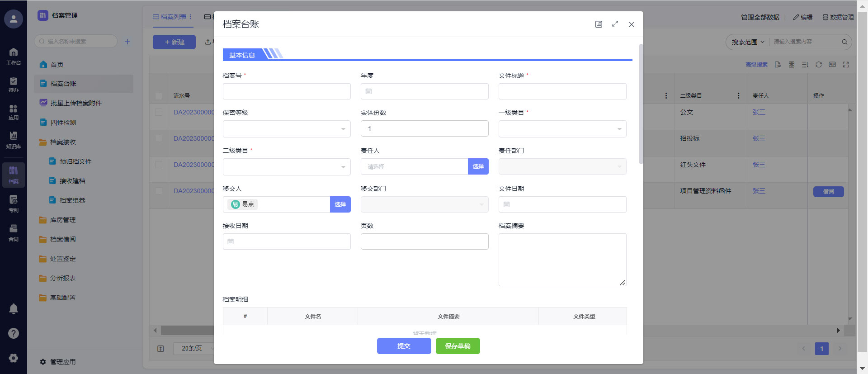Image resolution: width=868 pixels, height=374 pixels.
Task: Click the green 保存草稿 button
Action: tap(458, 346)
